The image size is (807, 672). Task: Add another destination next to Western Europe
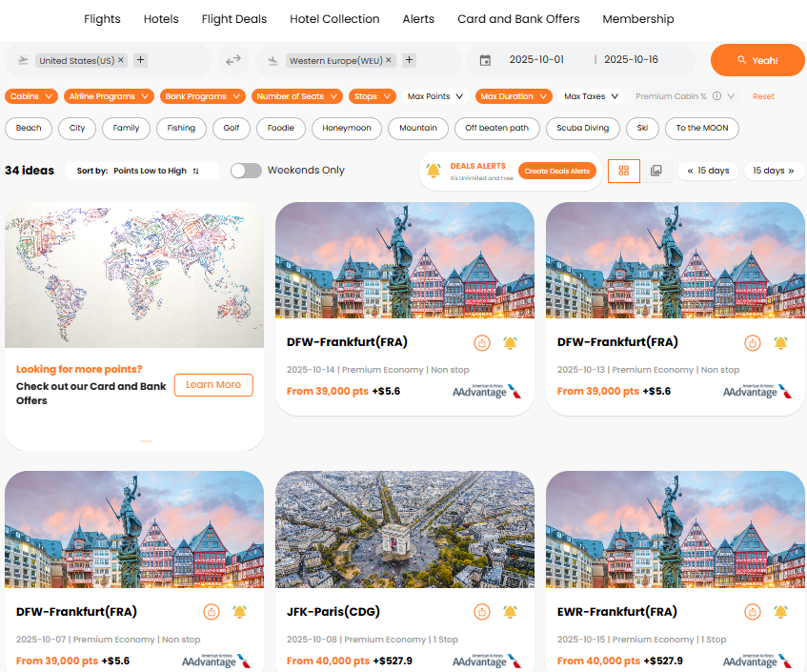[x=409, y=60]
